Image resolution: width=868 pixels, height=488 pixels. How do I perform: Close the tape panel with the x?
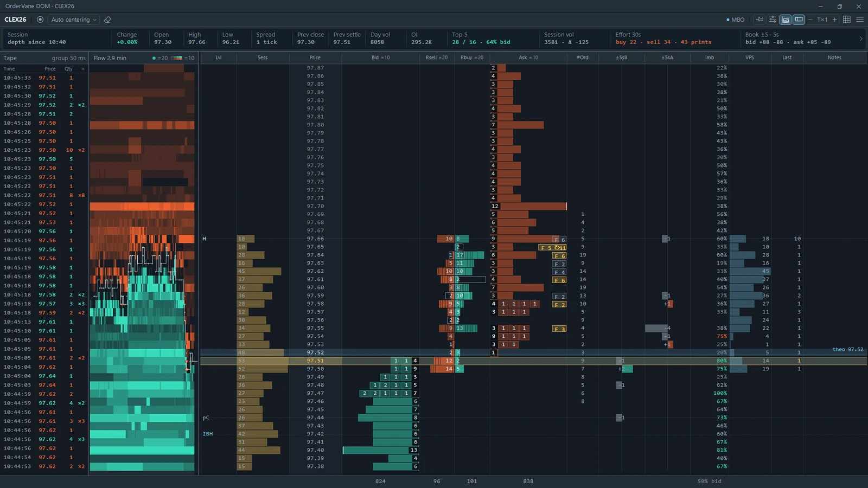click(83, 69)
